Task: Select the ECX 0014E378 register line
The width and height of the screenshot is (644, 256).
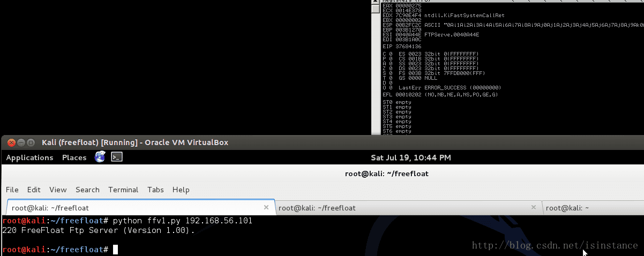Action: pos(402,11)
